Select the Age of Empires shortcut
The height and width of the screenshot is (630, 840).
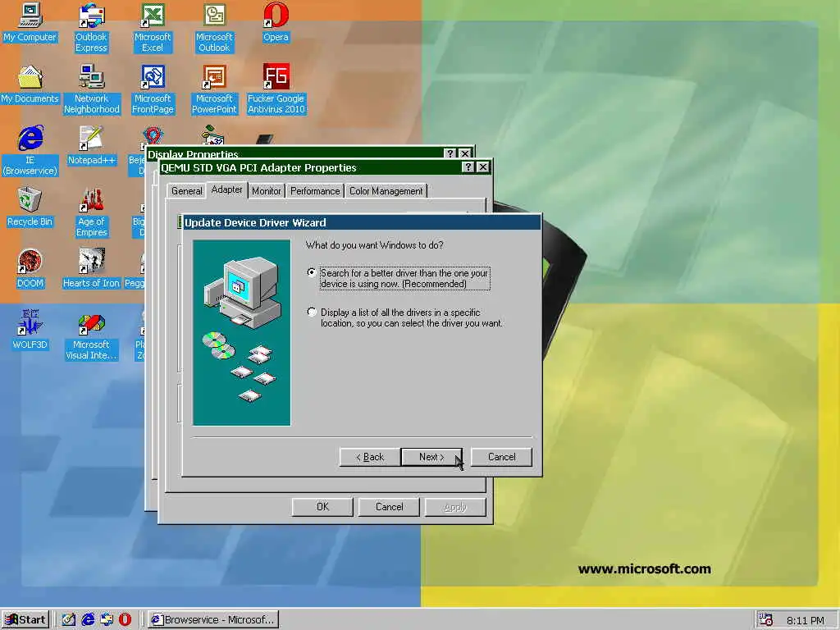click(x=92, y=212)
